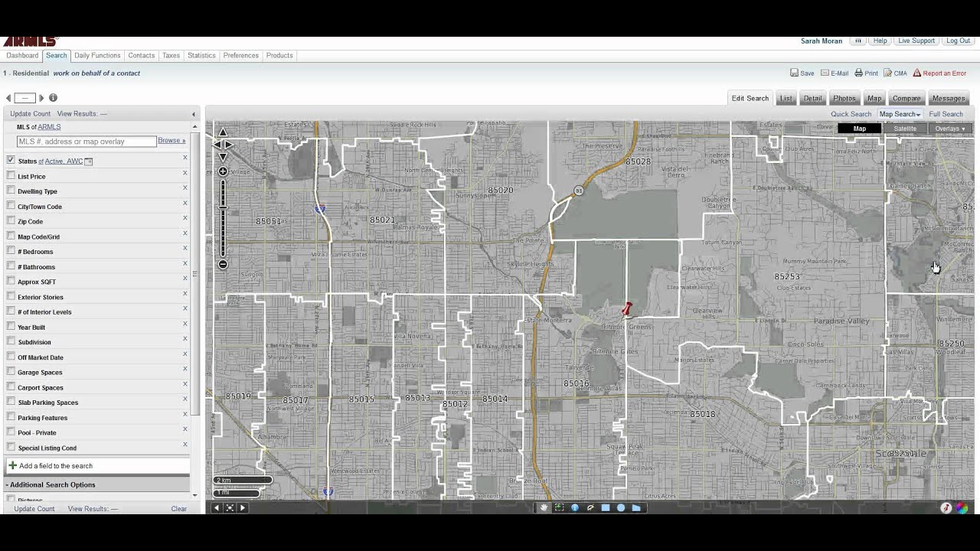Image resolution: width=980 pixels, height=551 pixels.
Task: Click the Report an Error warning icon
Action: [x=916, y=73]
